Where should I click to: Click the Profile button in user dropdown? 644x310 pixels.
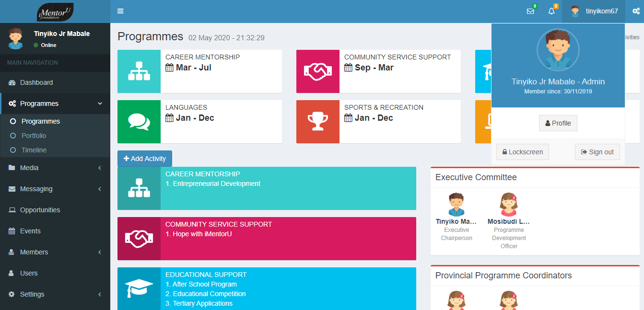pyautogui.click(x=558, y=123)
